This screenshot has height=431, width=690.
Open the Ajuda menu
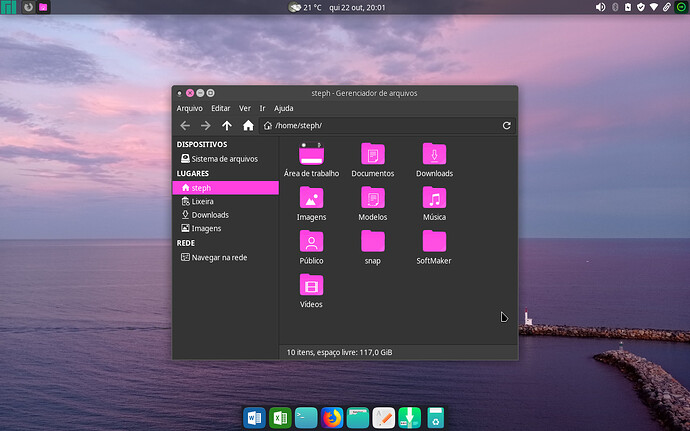pyautogui.click(x=283, y=108)
